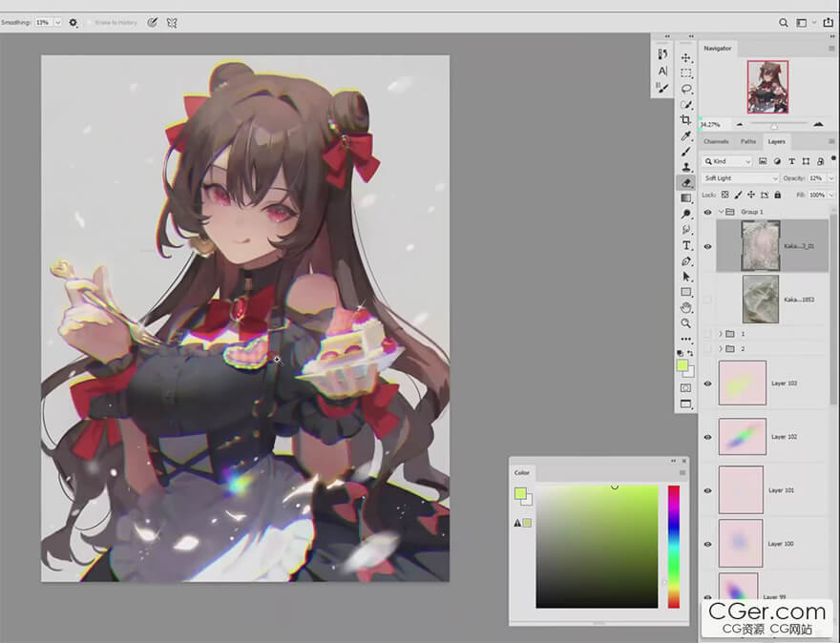This screenshot has width=840, height=643.
Task: Open the Edit Toolbar three-dots menu
Action: point(685,339)
